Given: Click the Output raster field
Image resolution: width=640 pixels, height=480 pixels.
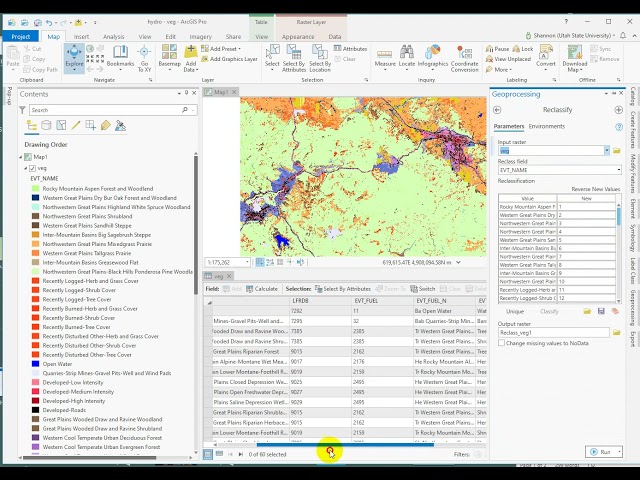Looking at the screenshot, I should pyautogui.click(x=553, y=333).
